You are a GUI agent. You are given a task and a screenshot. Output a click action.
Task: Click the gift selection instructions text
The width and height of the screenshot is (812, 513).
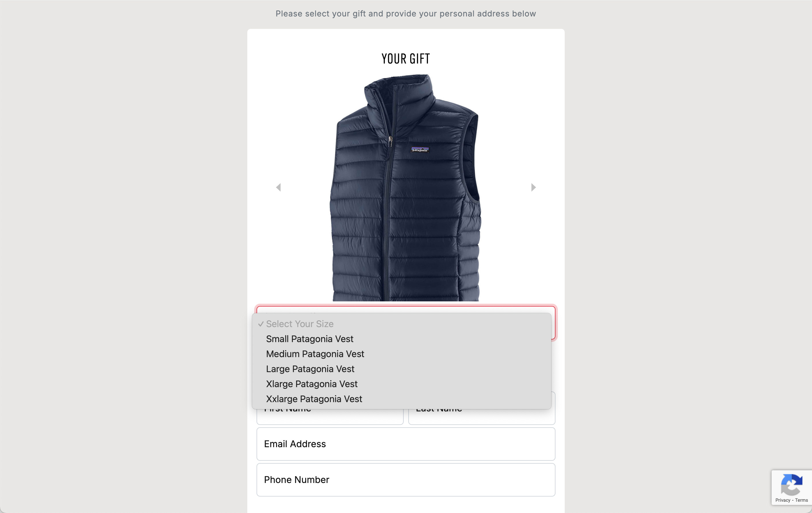tap(406, 14)
